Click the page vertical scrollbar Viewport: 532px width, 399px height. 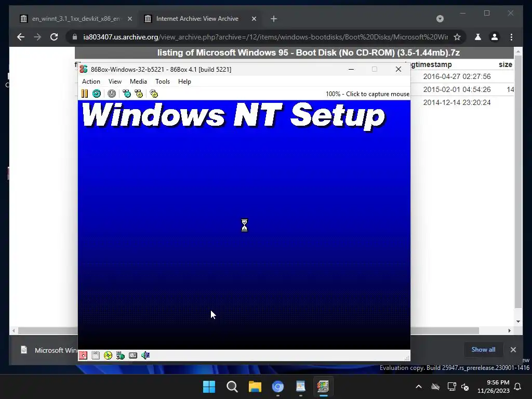click(518, 182)
